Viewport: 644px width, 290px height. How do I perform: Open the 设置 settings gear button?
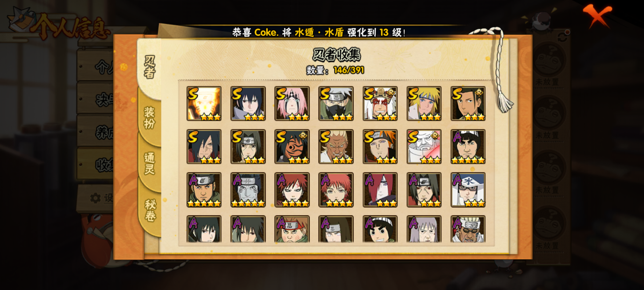pyautogui.click(x=101, y=198)
